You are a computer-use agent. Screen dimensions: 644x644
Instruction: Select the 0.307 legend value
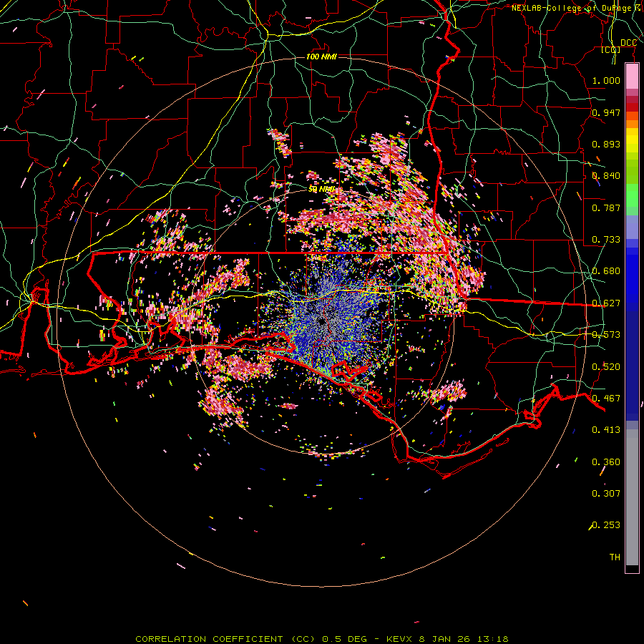606,494
